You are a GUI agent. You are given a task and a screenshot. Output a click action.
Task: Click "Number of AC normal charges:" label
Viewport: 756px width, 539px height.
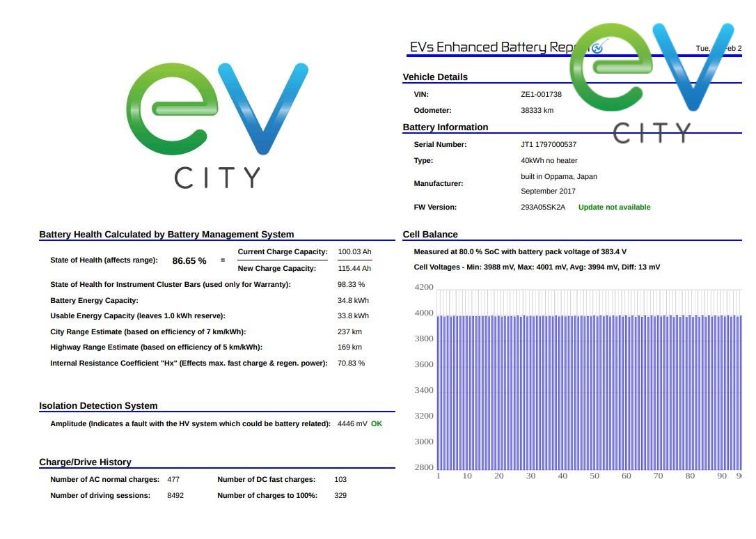104,480
